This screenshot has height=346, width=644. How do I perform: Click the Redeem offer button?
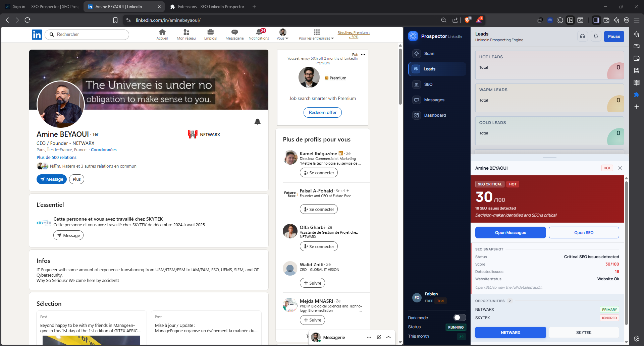pos(322,113)
